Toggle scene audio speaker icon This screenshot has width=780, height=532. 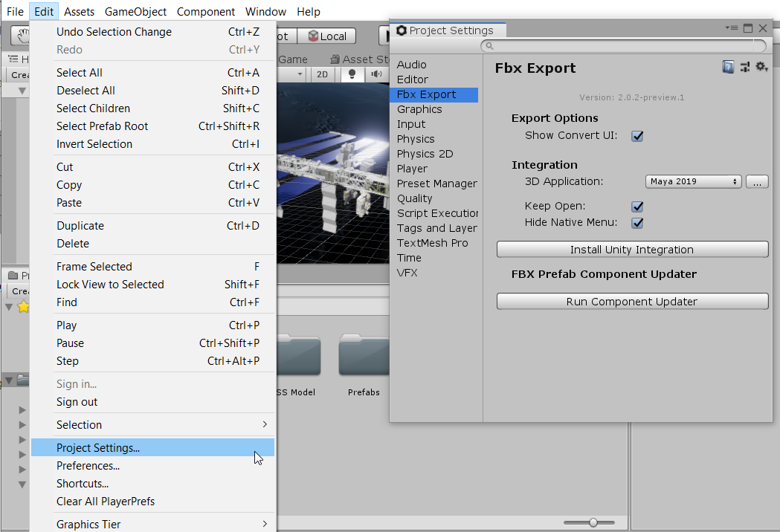point(377,74)
